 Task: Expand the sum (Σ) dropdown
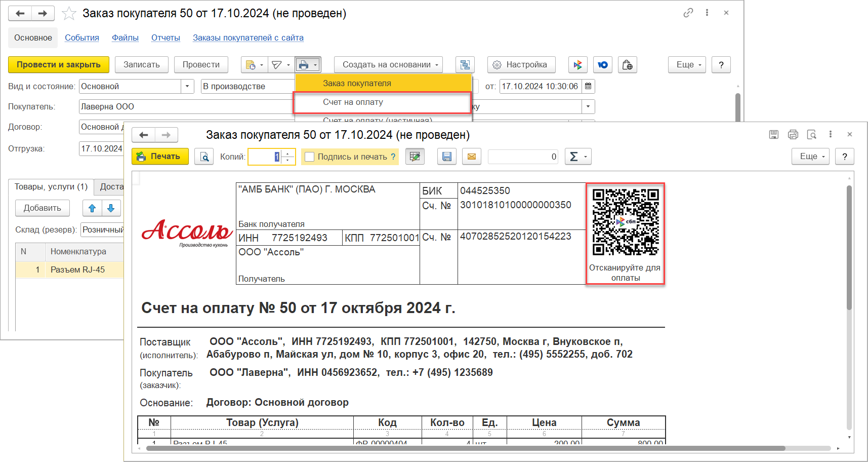[x=578, y=157]
